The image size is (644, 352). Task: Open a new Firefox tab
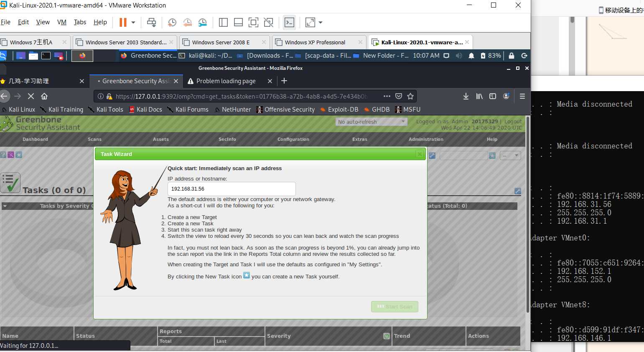tap(284, 81)
